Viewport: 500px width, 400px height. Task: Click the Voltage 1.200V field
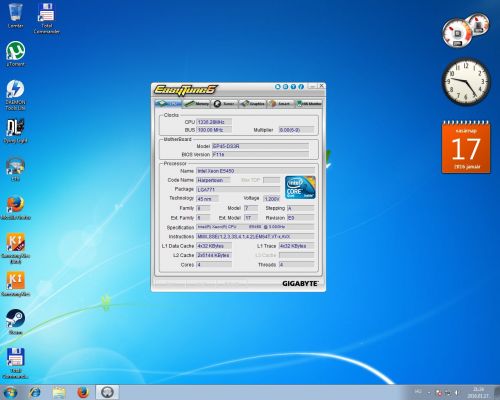272,199
